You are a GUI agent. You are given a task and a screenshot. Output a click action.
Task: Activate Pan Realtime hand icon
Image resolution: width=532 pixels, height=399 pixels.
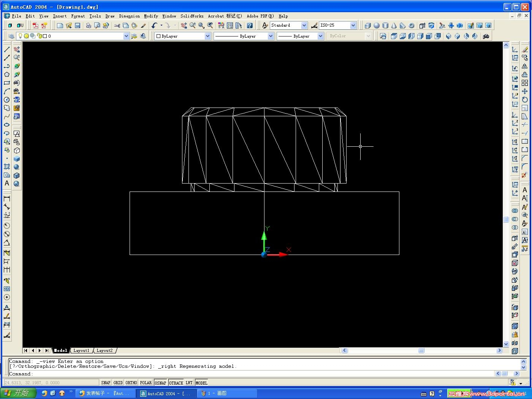(184, 25)
